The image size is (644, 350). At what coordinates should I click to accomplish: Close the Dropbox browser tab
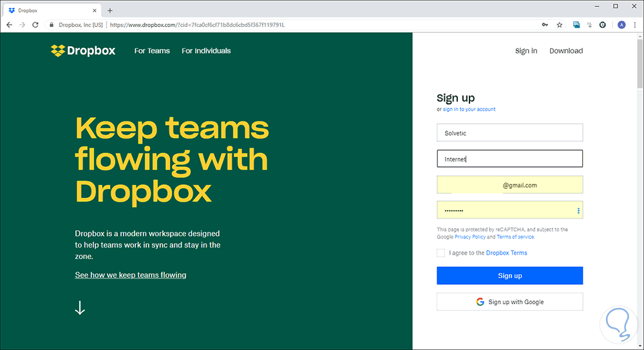(95, 11)
